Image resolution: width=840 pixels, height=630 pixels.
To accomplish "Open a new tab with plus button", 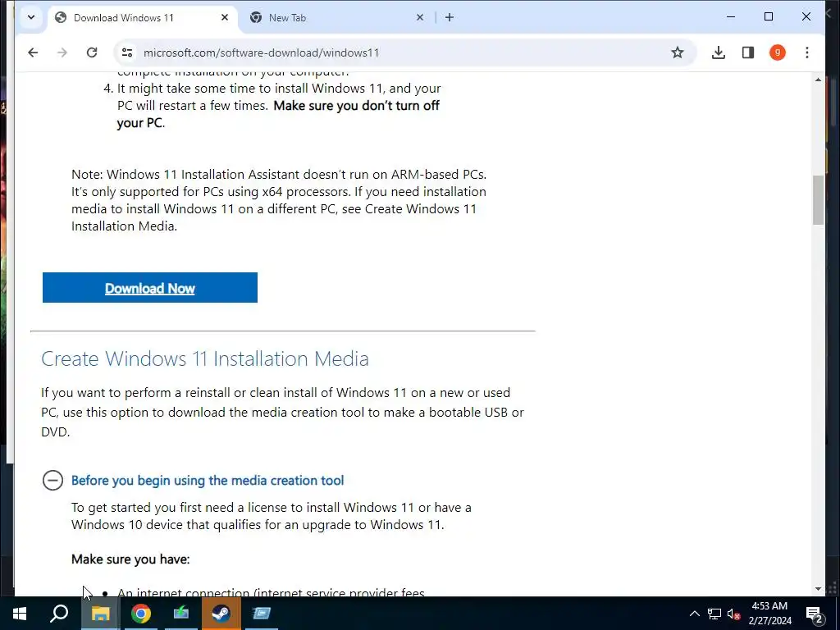I will coord(450,18).
